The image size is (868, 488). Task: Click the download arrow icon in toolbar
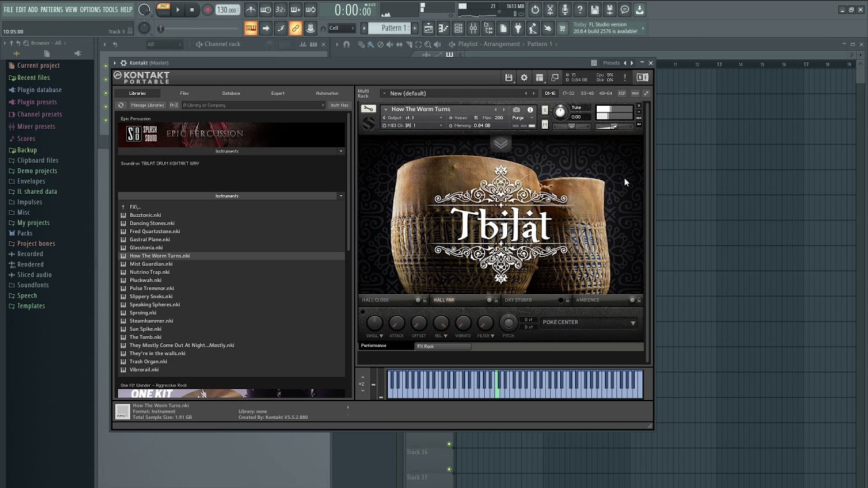[639, 9]
